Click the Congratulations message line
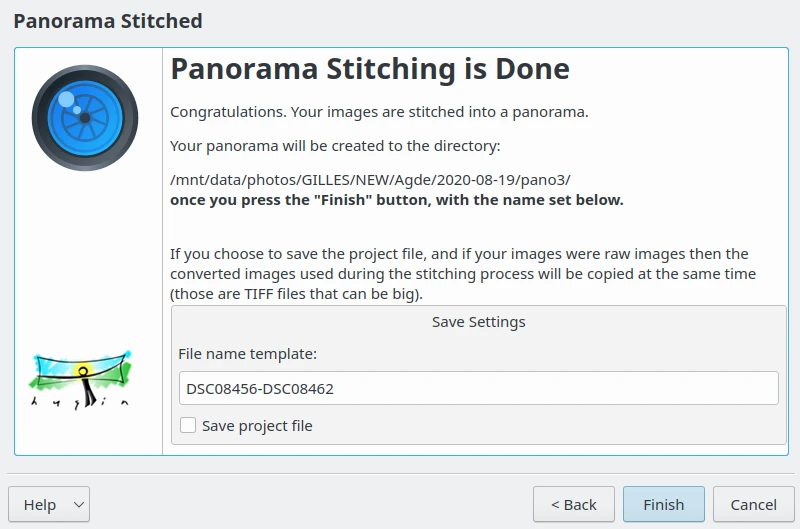This screenshot has height=529, width=800. (x=379, y=112)
